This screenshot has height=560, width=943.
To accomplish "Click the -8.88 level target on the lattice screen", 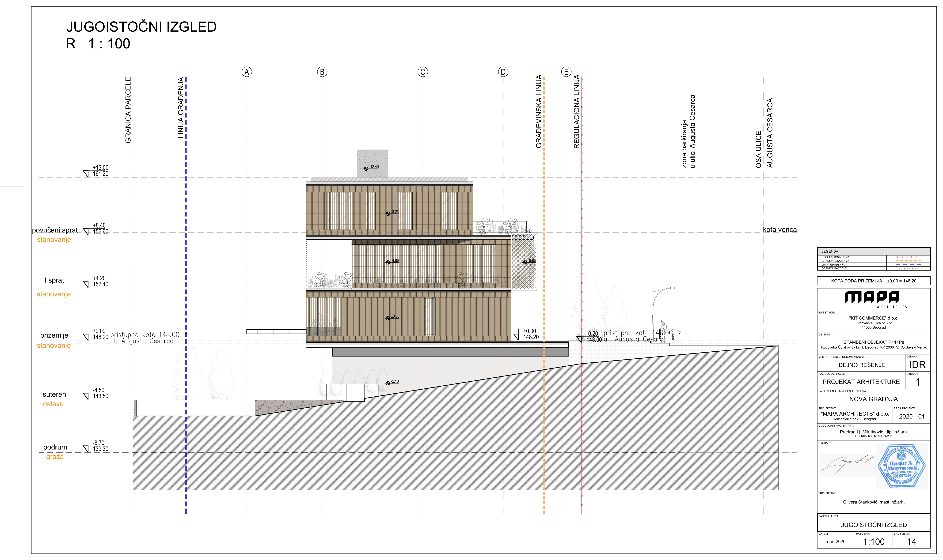I will pyautogui.click(x=525, y=262).
